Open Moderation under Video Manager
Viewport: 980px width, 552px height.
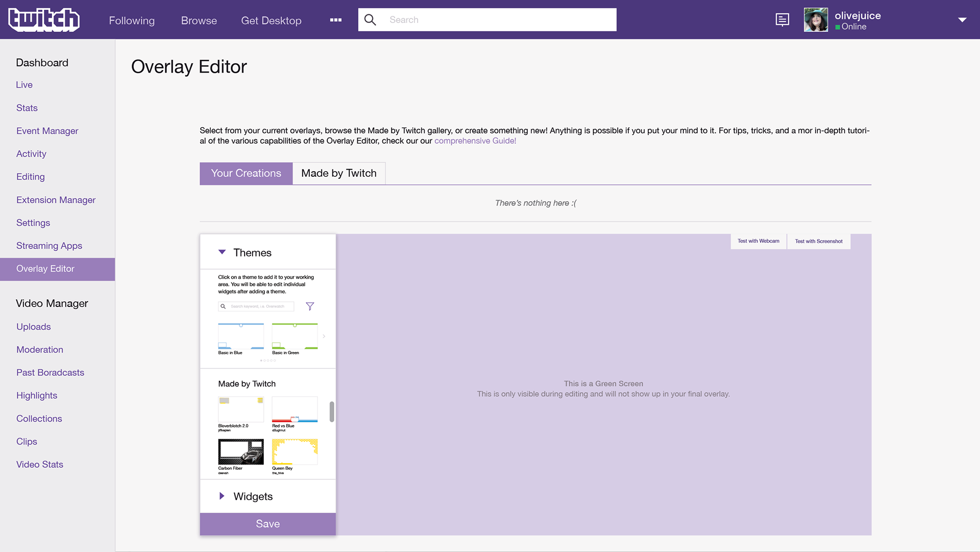click(40, 350)
